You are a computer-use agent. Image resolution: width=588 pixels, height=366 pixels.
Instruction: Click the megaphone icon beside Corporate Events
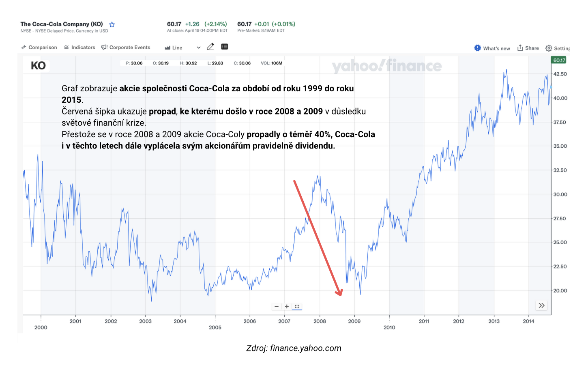pyautogui.click(x=104, y=47)
